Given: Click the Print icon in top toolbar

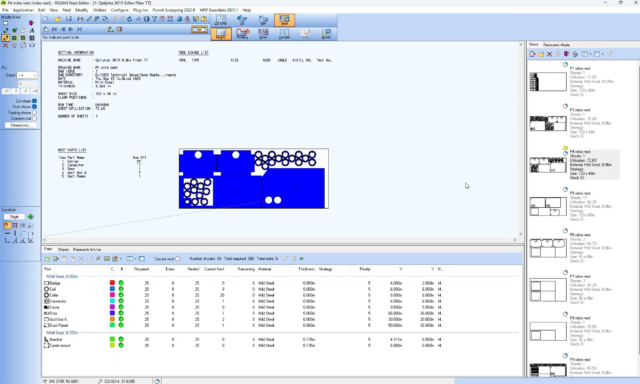Looking at the screenshot, I should (80, 19).
